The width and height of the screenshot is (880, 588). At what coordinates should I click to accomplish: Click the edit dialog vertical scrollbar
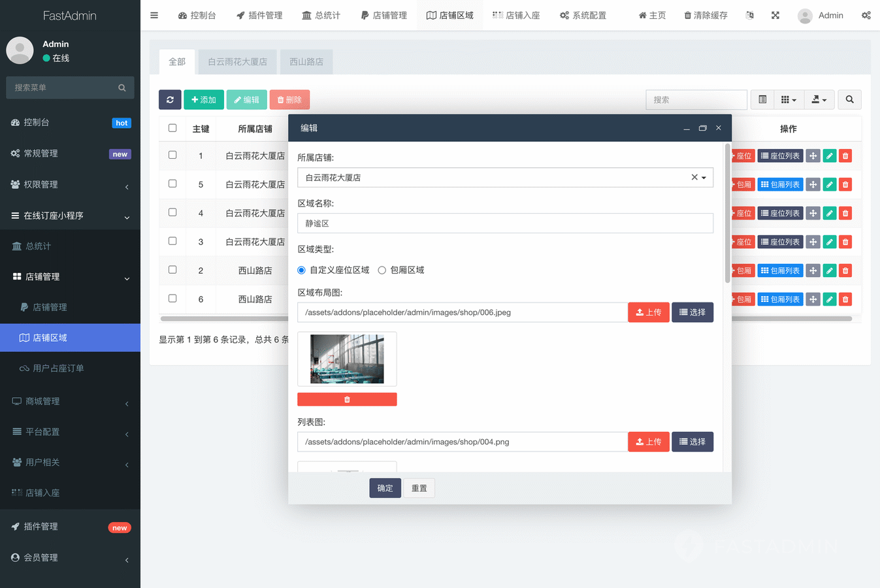click(727, 216)
